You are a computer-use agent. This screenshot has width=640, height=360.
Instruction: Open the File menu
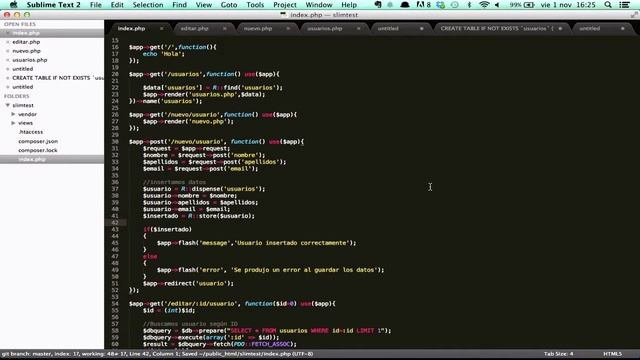tap(96, 5)
